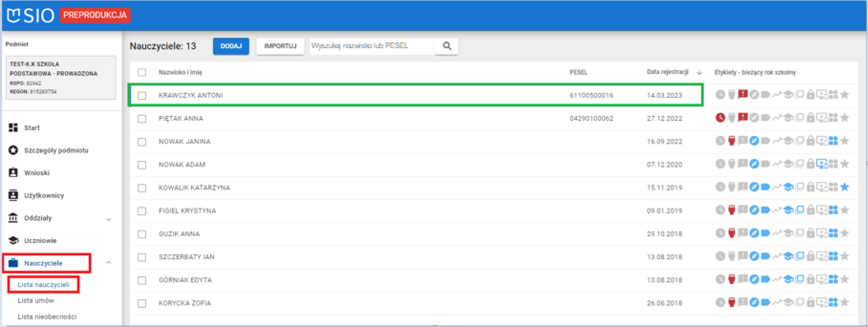Click blue compass icon in NOWAK JANINA row
This screenshot has width=868, height=327.
[x=754, y=141]
